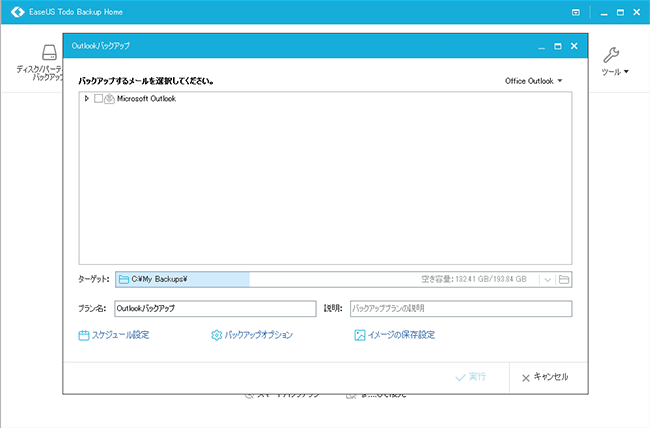Open the Image retention settings link
This screenshot has height=428, width=650.
point(395,335)
